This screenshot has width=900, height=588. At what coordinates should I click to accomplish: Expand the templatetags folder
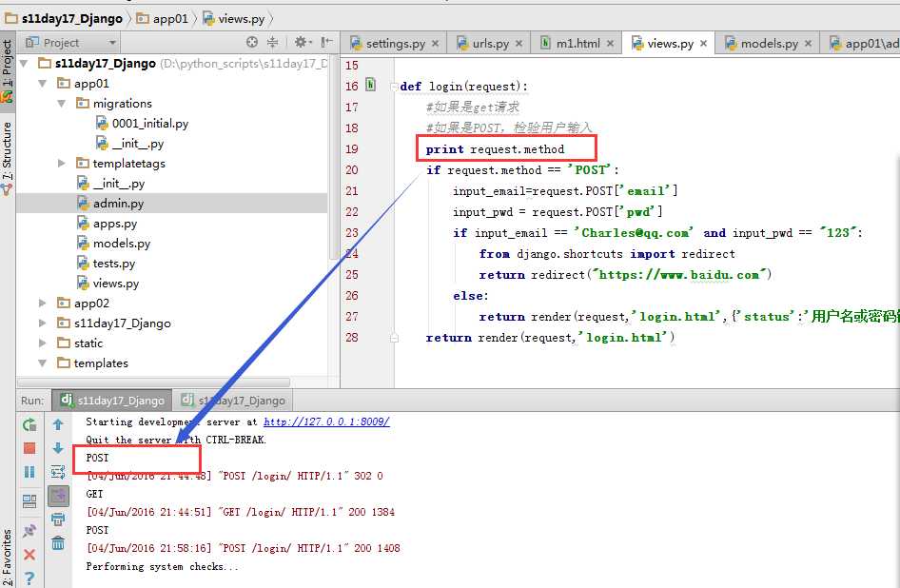click(x=62, y=163)
